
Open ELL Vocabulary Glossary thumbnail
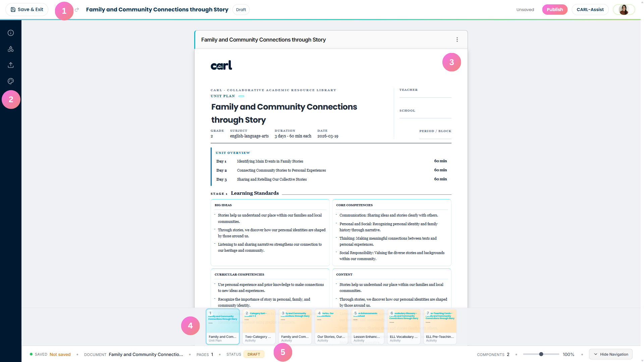click(404, 326)
